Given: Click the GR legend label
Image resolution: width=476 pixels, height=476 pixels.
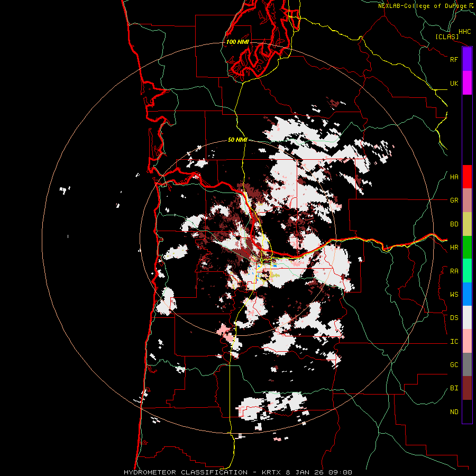Looking at the screenshot, I should (x=454, y=200).
